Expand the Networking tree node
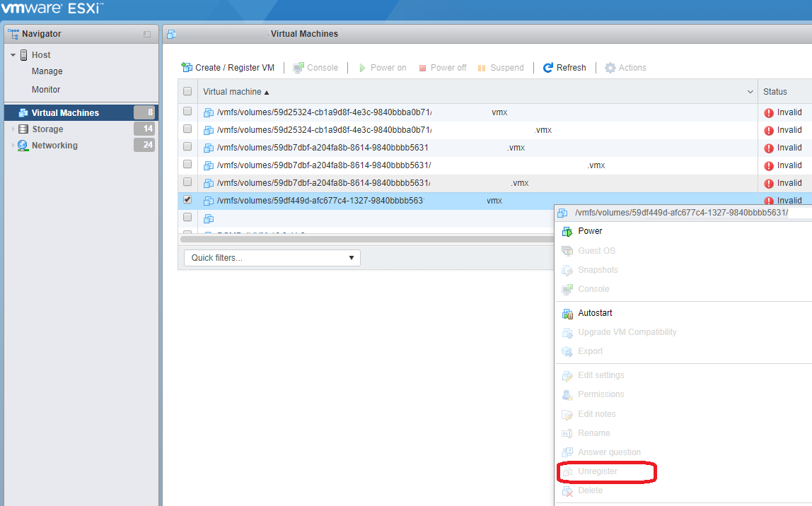812x506 pixels. click(x=13, y=146)
